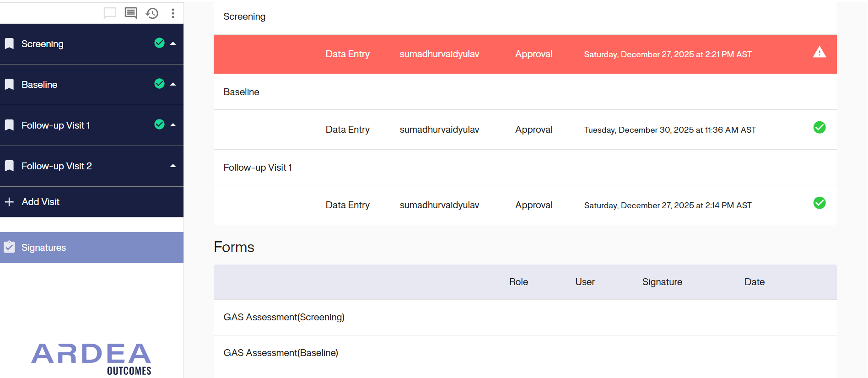Click the Add Visit button
This screenshot has height=378, width=868.
click(x=92, y=202)
